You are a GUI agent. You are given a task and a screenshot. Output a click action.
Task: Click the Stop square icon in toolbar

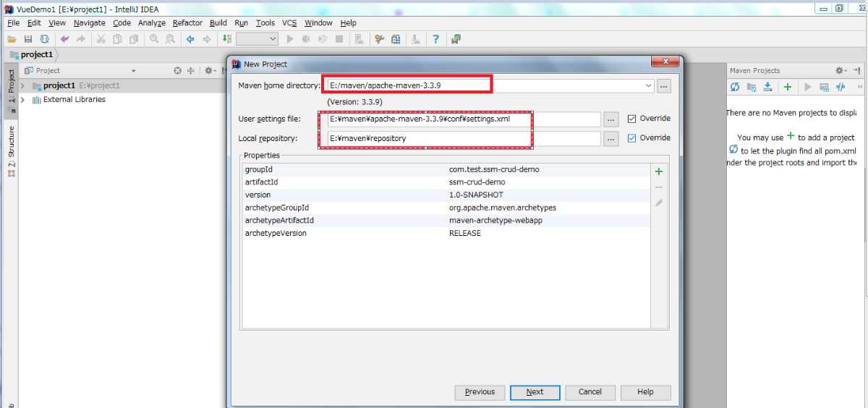tap(339, 39)
